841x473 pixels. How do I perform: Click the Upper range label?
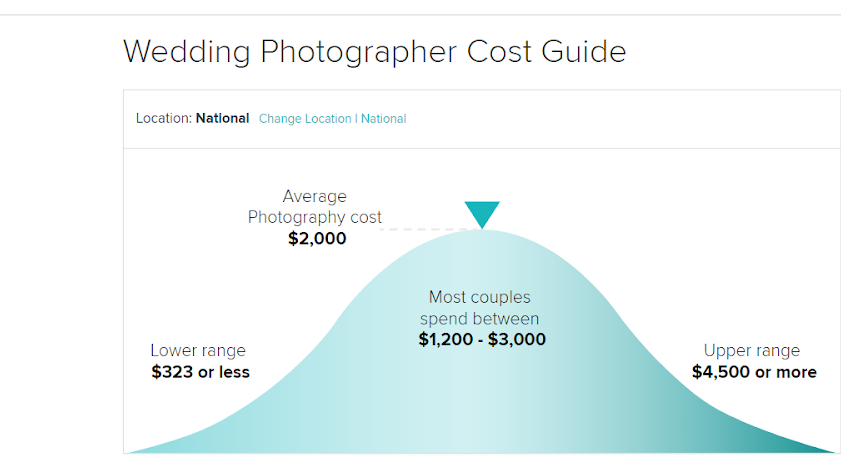click(752, 350)
